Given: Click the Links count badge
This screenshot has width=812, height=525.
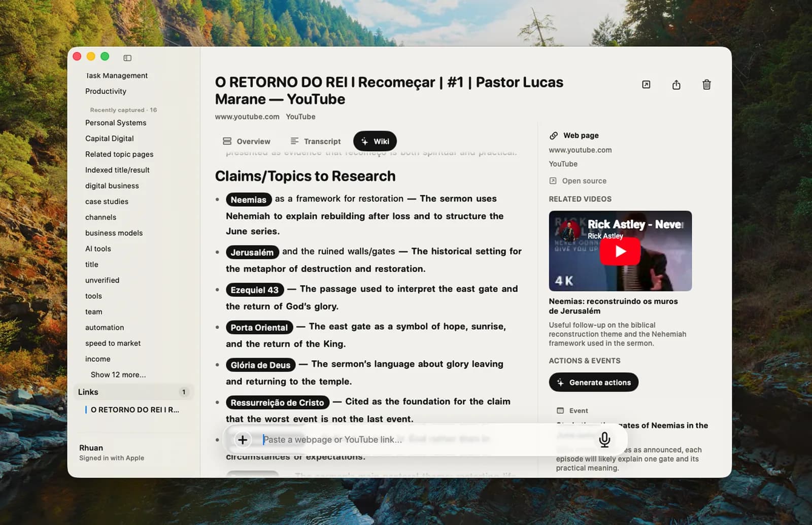Looking at the screenshot, I should (184, 392).
